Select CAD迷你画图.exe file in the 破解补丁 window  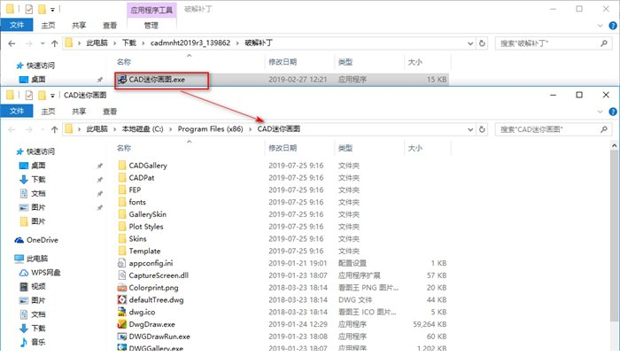(x=157, y=80)
